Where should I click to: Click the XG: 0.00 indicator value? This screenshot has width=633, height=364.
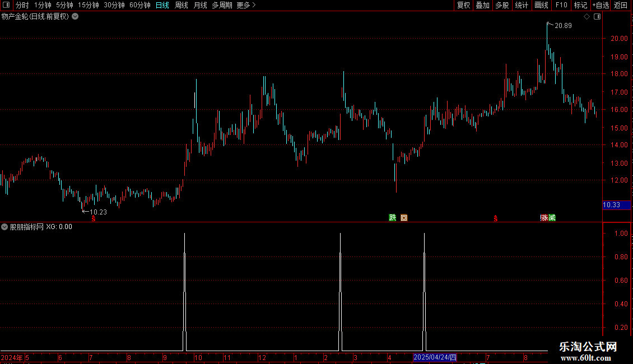[59, 227]
